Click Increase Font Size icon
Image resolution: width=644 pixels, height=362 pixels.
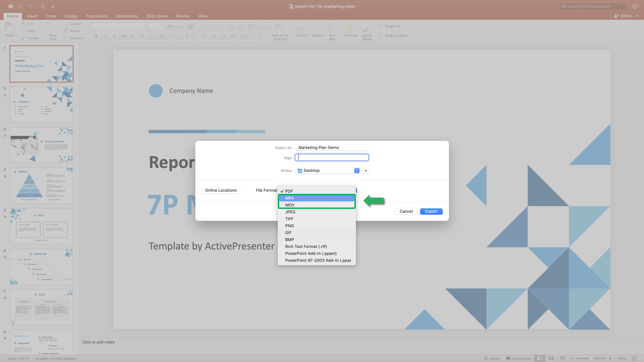(x=170, y=26)
